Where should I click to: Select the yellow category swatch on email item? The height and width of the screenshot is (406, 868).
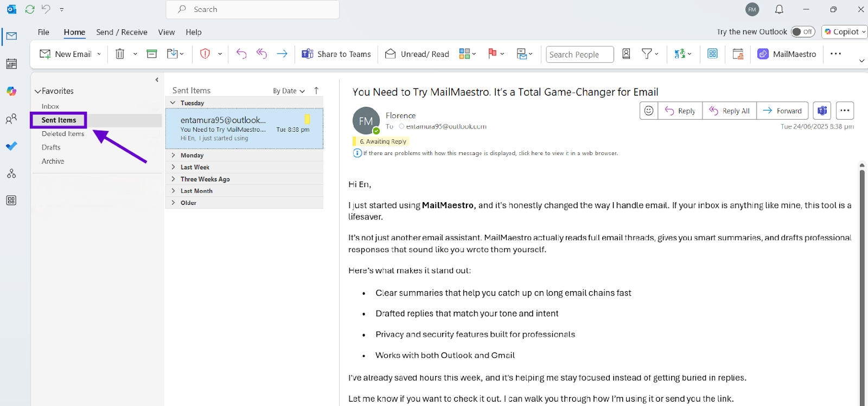click(x=307, y=119)
